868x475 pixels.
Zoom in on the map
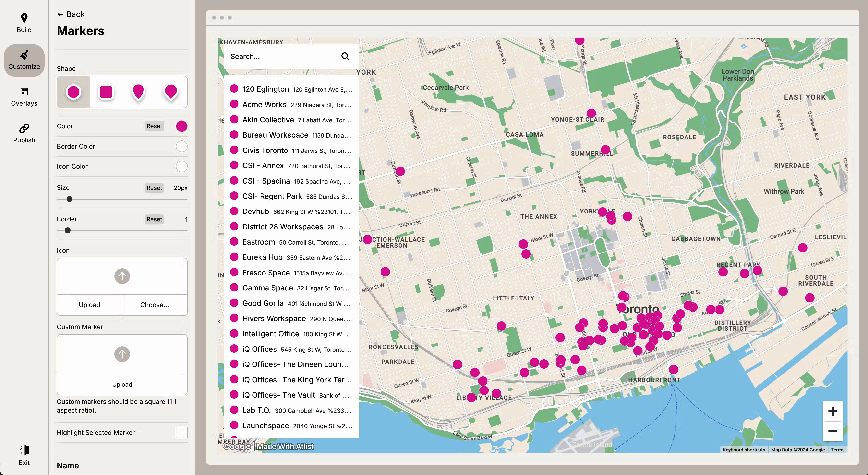coord(833,411)
